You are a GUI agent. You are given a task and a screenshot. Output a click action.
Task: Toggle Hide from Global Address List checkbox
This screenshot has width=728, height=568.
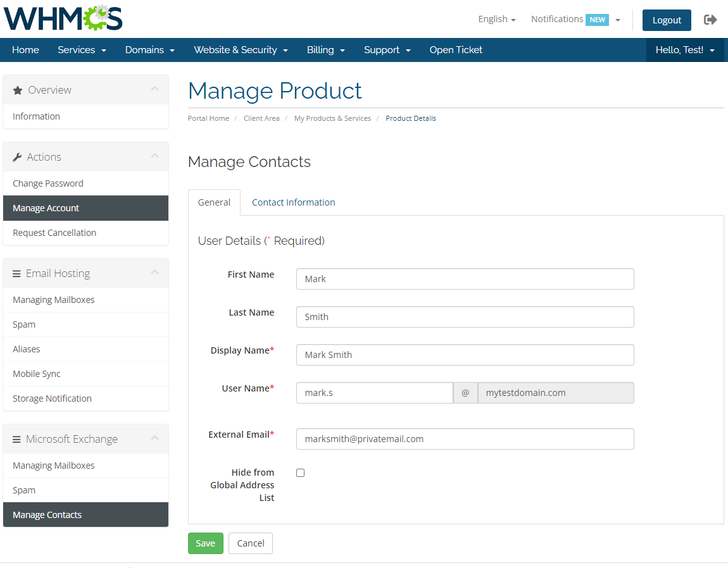(301, 473)
